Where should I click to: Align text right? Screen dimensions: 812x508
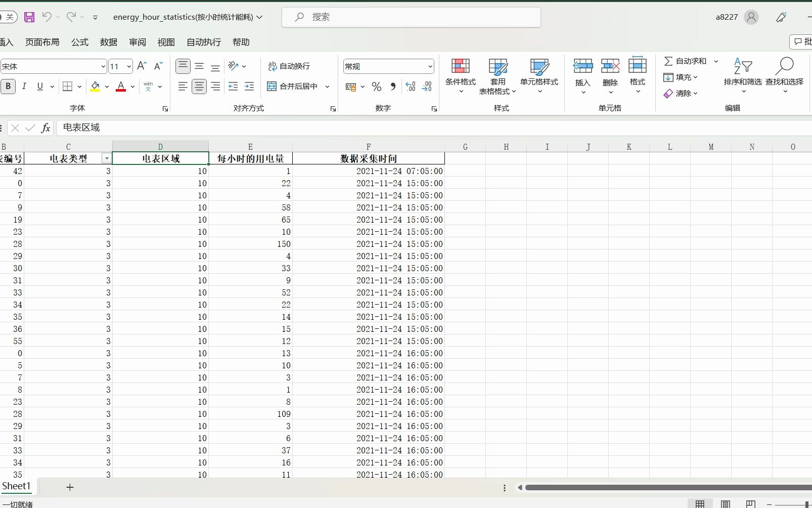click(x=215, y=87)
